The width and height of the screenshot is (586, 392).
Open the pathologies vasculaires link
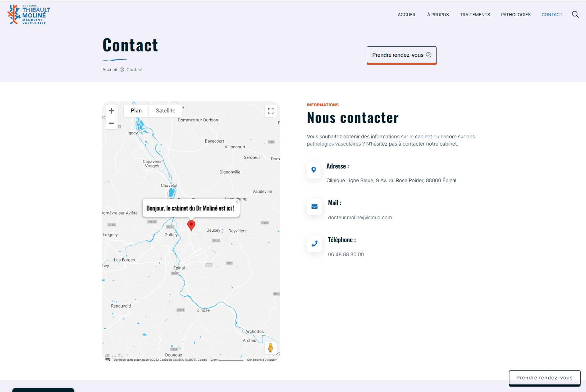tap(334, 144)
